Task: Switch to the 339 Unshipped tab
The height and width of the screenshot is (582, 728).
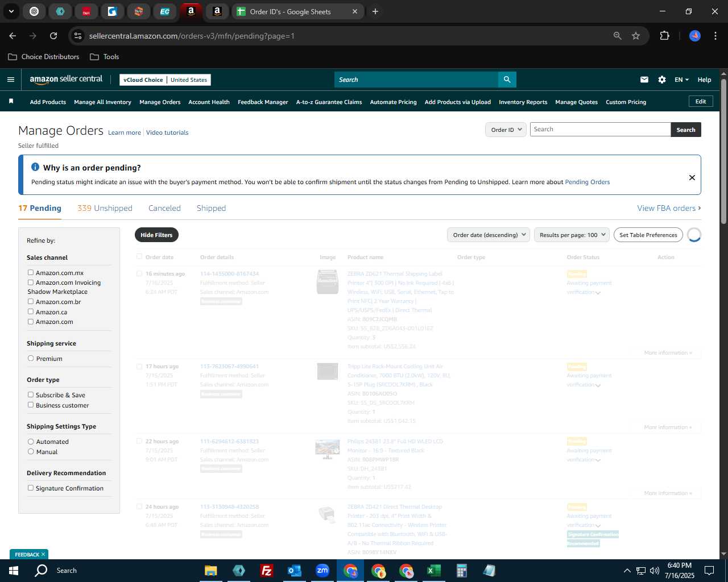Action: point(105,208)
